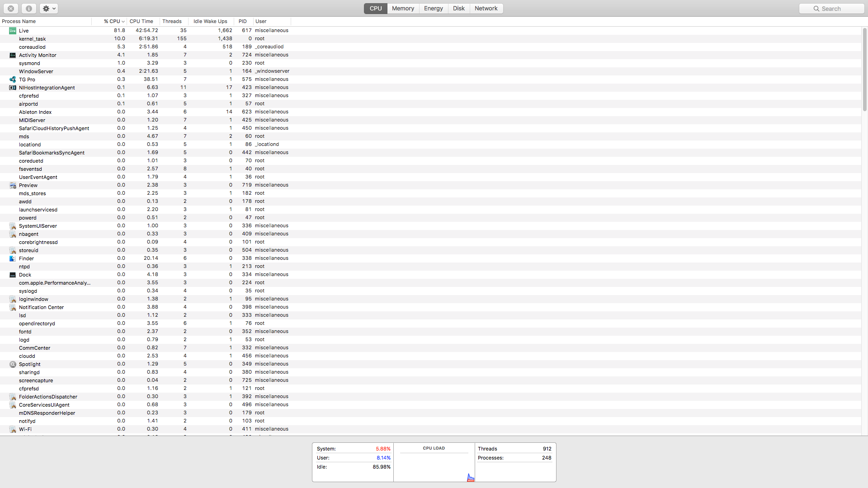This screenshot has height=488, width=868.
Task: Click the System percentage value 5.88%
Action: point(383,449)
